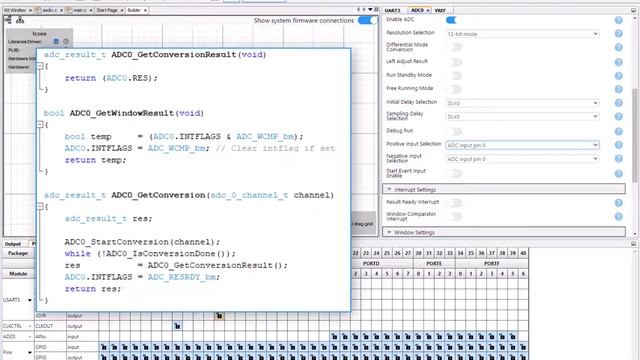Open help for Run Standby Mode
The width and height of the screenshot is (640, 360).
click(x=618, y=76)
